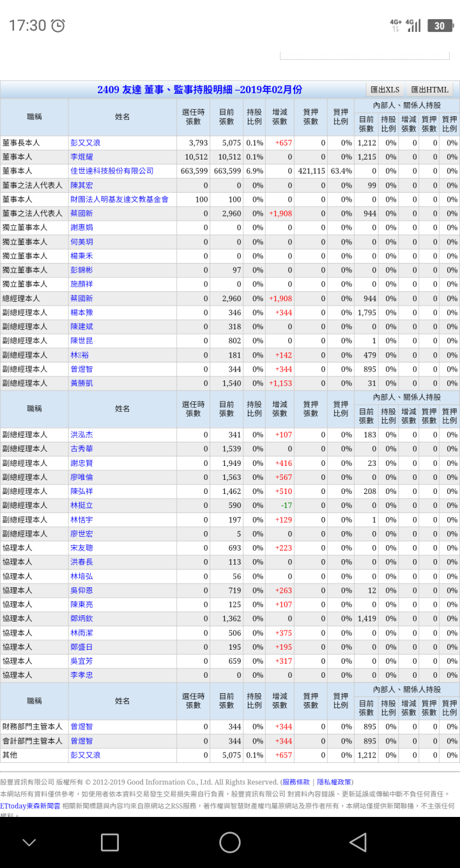The image size is (460, 868).
Task: Open the 廖世宏 name link
Action: (x=81, y=534)
